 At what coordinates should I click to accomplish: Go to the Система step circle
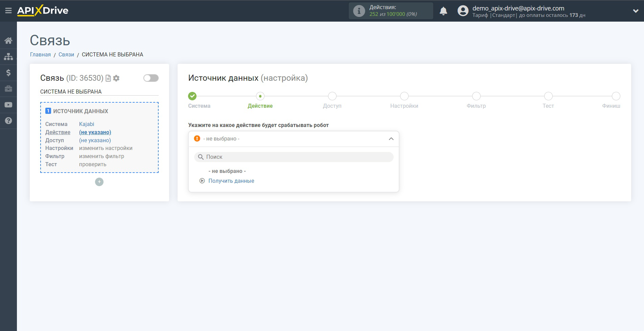(x=192, y=96)
